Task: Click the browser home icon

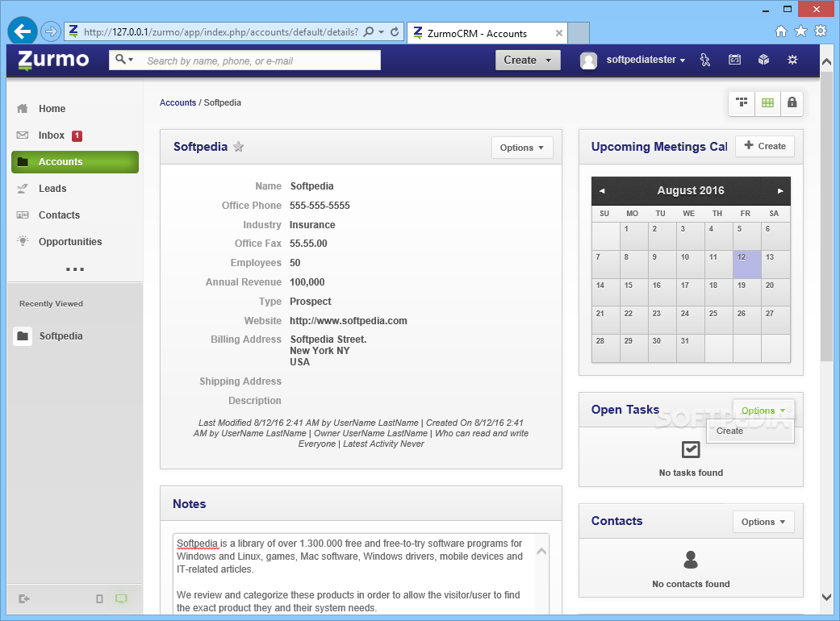Action: click(x=781, y=31)
